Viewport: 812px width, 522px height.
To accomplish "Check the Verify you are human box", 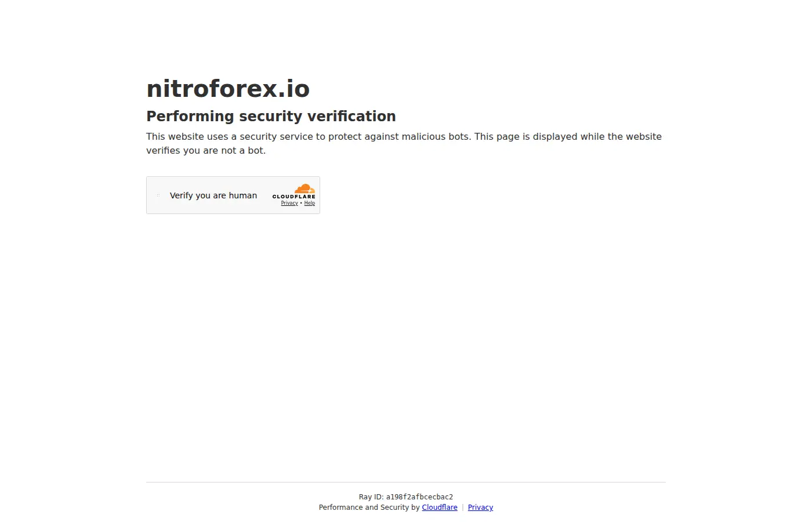I will click(158, 195).
